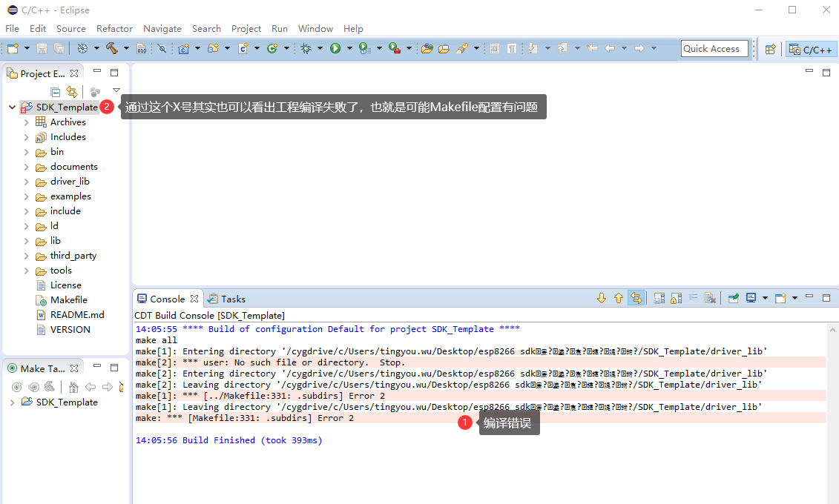Pin the Console view

tap(734, 298)
